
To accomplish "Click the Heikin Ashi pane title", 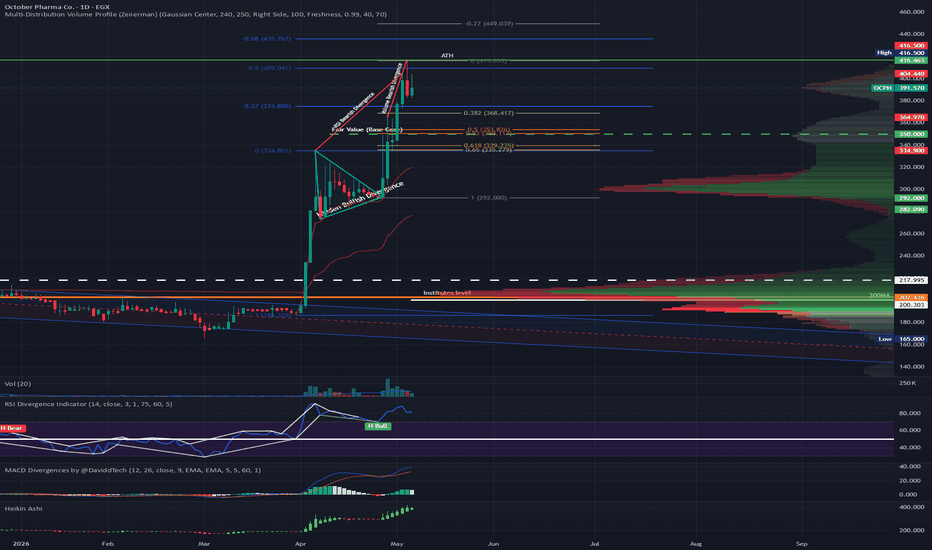I will coord(23,509).
